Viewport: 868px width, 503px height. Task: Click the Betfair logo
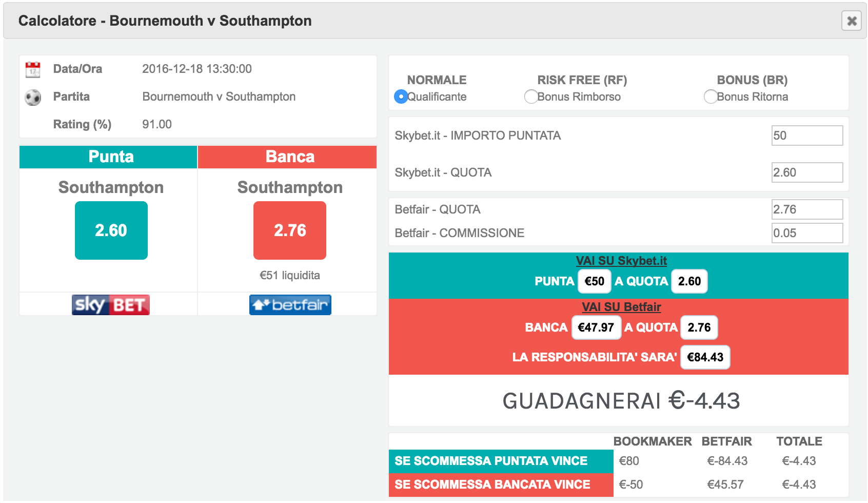(x=290, y=305)
